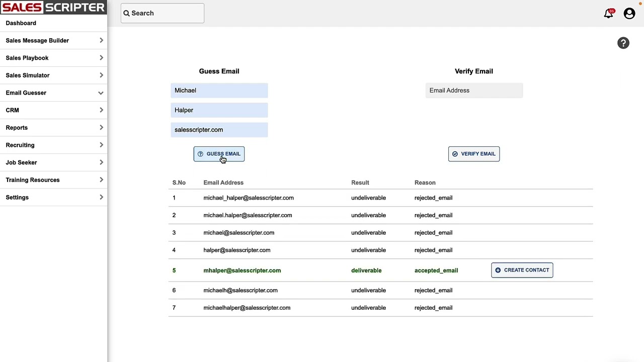
Task: Expand the CRM chevron
Action: tap(101, 110)
